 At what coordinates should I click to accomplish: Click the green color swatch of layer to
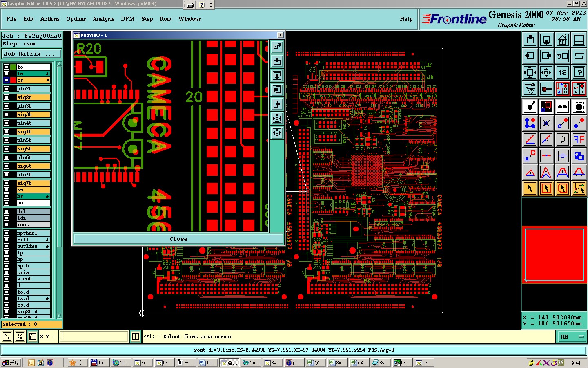tap(13, 67)
